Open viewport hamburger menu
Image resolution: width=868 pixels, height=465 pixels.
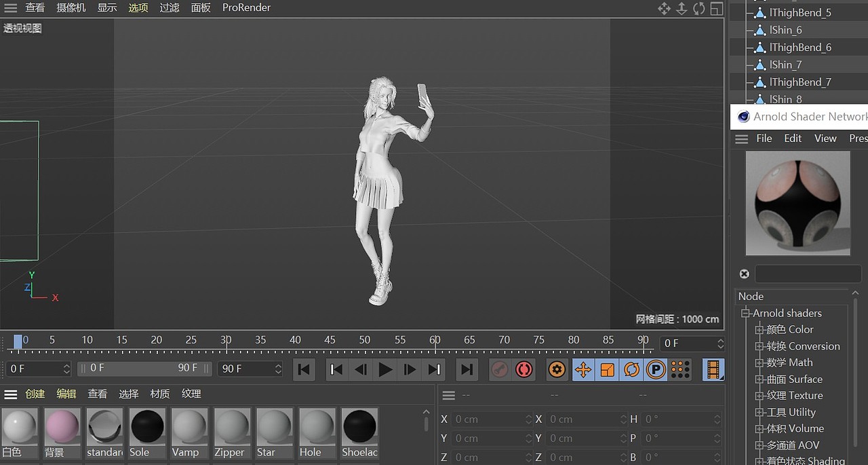coord(10,8)
